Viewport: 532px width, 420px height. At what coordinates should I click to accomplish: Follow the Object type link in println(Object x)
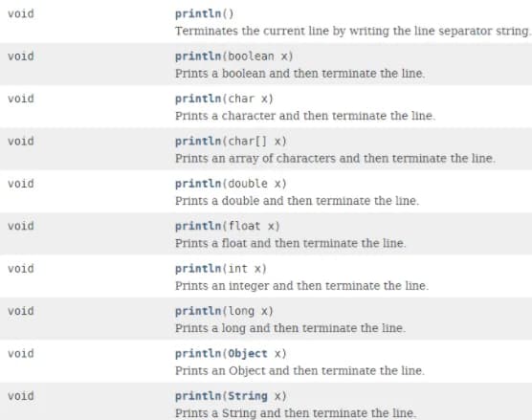coord(248,354)
